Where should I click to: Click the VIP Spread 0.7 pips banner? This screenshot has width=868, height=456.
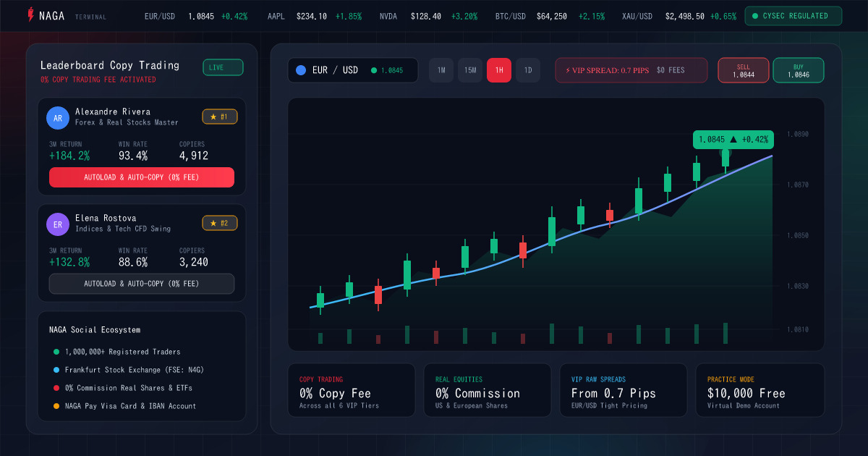click(631, 70)
